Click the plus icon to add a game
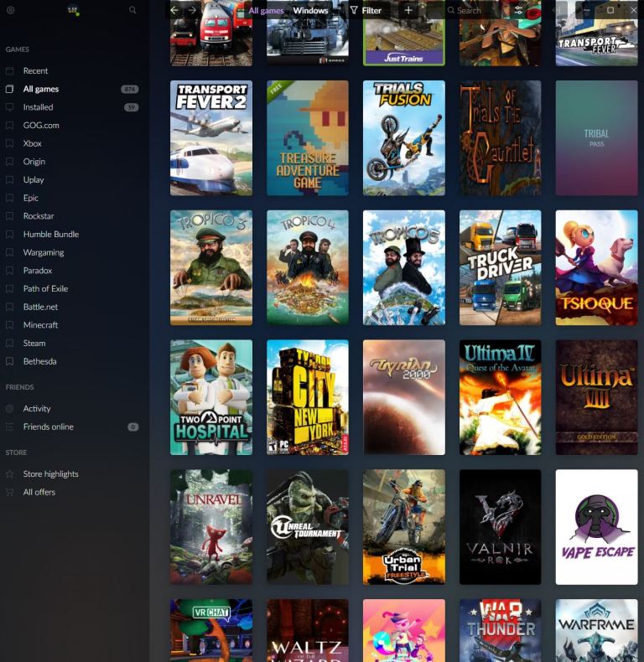The height and width of the screenshot is (662, 644). [x=408, y=10]
